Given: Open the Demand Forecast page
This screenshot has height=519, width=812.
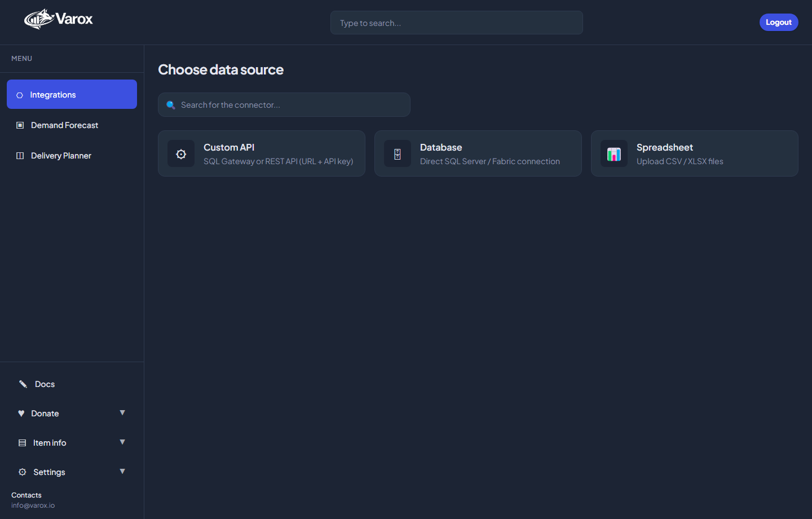Looking at the screenshot, I should pos(64,125).
